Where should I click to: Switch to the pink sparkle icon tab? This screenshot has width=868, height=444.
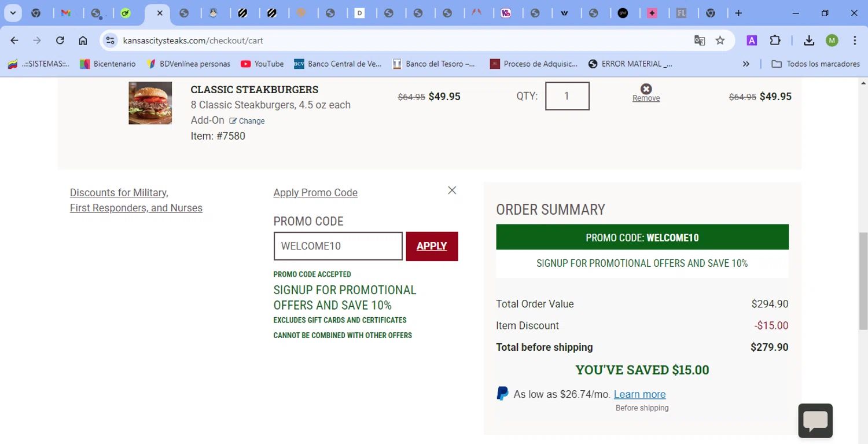pyautogui.click(x=652, y=13)
